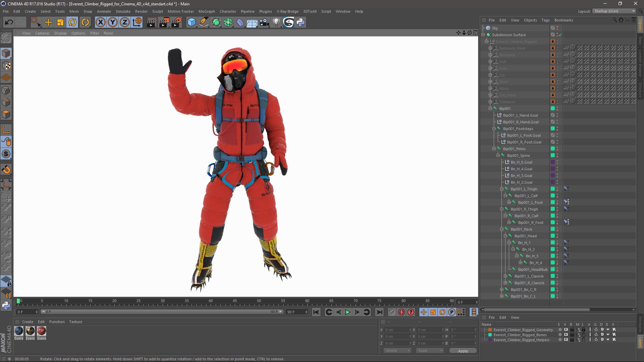The image size is (644, 362).
Task: Collapse the Bip001 hierarchy
Action: point(490,109)
